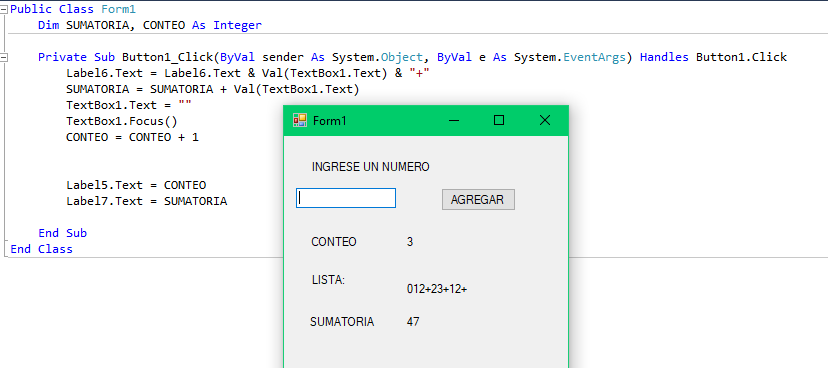
Task: Click the AGREGAR button
Action: pyautogui.click(x=478, y=200)
